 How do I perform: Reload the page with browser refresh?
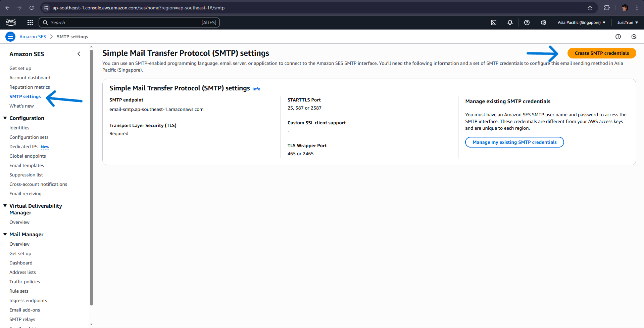[x=32, y=8]
